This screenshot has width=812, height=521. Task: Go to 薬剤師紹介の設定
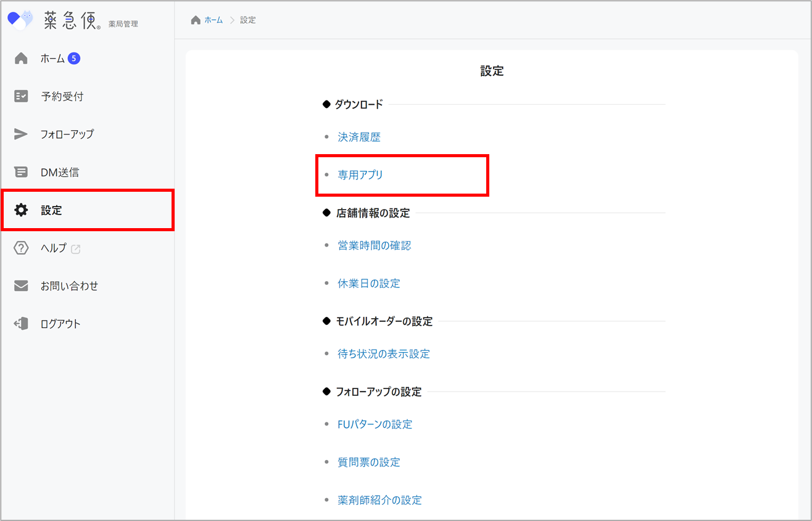(379, 500)
